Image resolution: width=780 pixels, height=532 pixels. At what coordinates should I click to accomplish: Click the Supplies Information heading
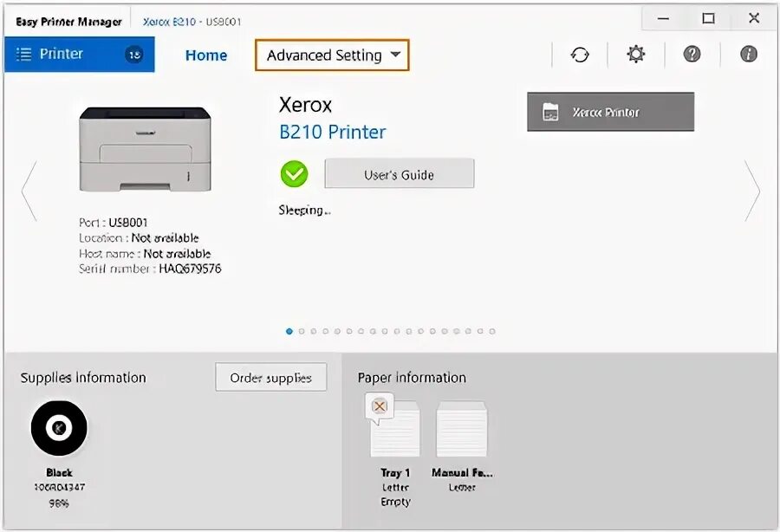click(83, 378)
